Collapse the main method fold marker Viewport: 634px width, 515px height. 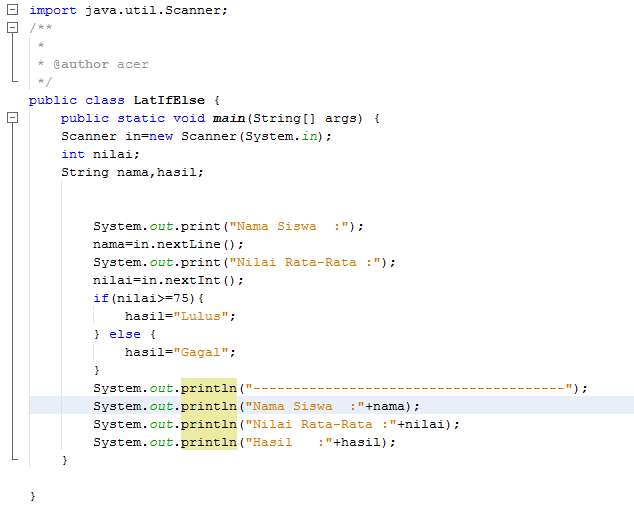pos(13,118)
